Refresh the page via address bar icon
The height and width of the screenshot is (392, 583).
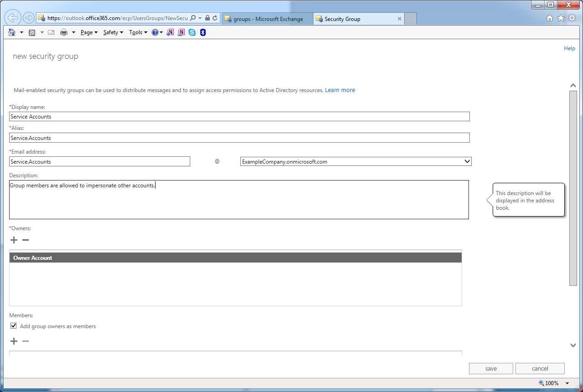pos(215,18)
